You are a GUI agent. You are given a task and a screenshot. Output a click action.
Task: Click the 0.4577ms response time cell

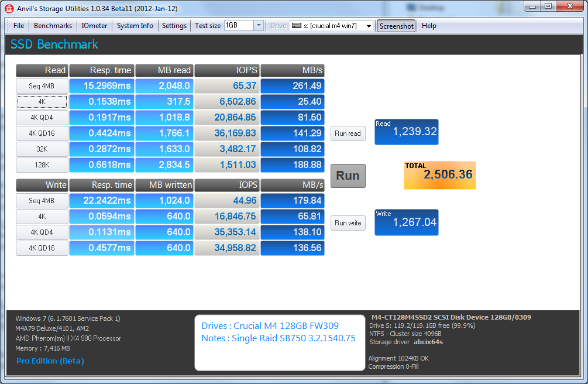coord(102,248)
